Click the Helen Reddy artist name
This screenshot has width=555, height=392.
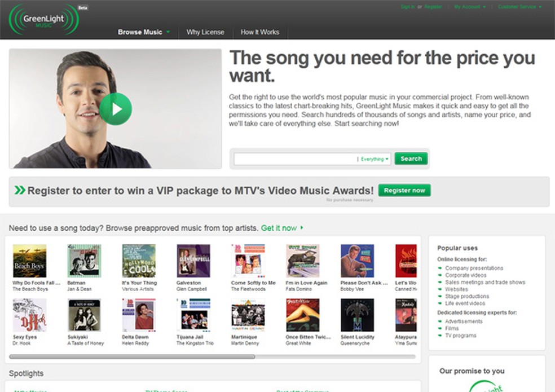click(x=135, y=343)
